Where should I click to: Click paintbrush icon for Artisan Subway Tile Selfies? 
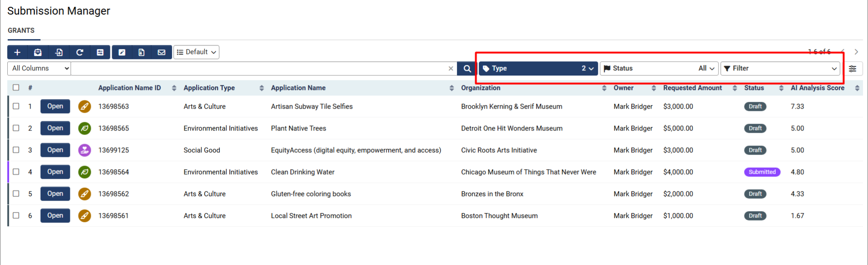pyautogui.click(x=84, y=106)
